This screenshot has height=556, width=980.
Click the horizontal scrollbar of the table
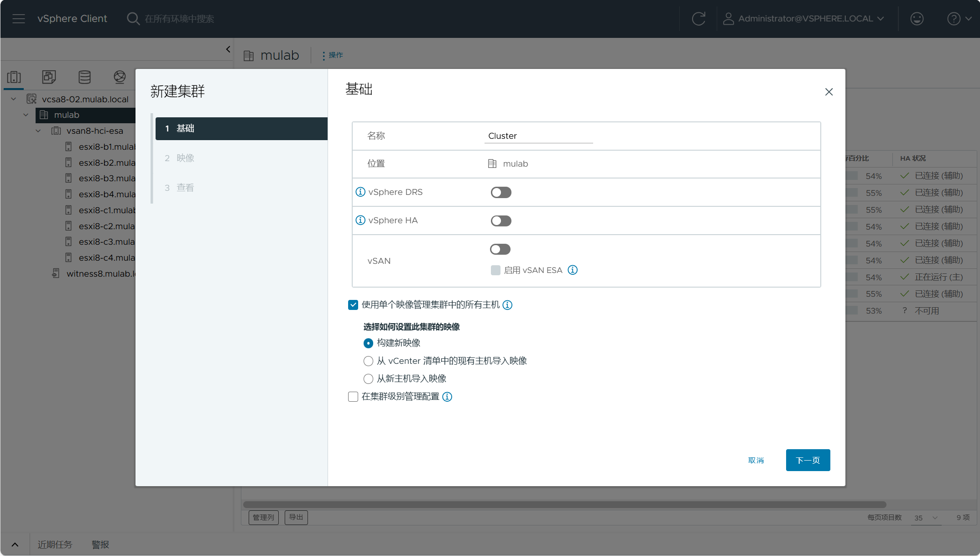564,504
